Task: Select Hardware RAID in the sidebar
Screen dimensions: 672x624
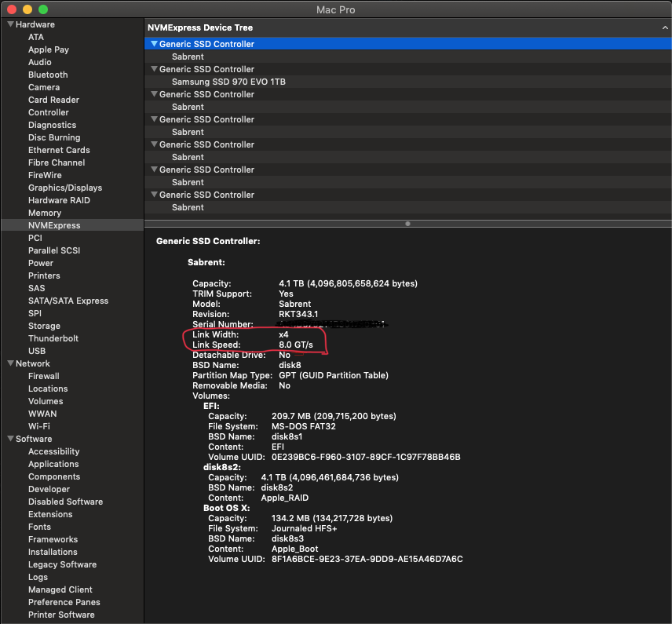Action: 59,201
